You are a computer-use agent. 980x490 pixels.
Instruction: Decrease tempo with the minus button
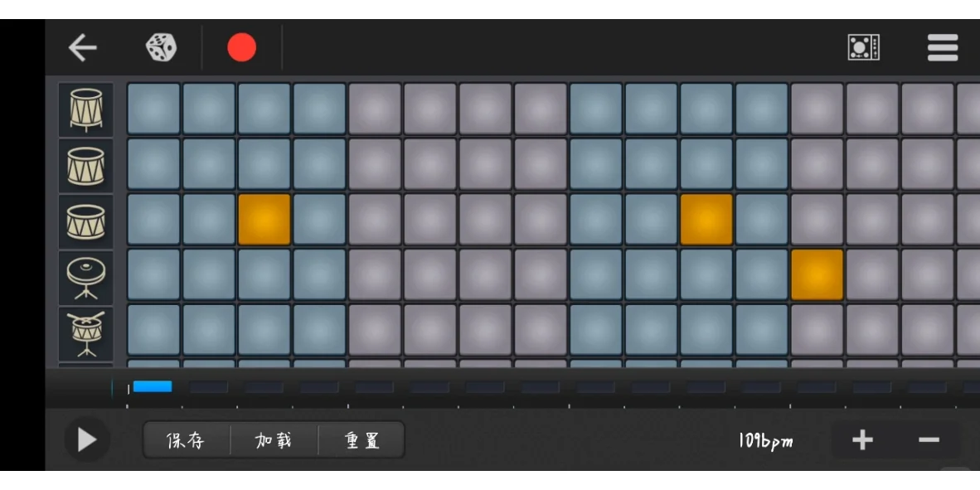point(929,440)
